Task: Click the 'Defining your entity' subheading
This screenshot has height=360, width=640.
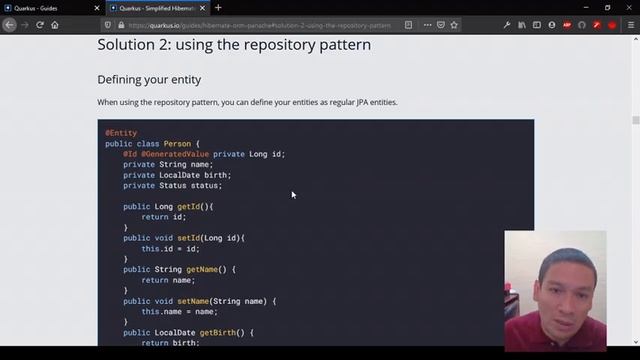Action: (x=149, y=80)
